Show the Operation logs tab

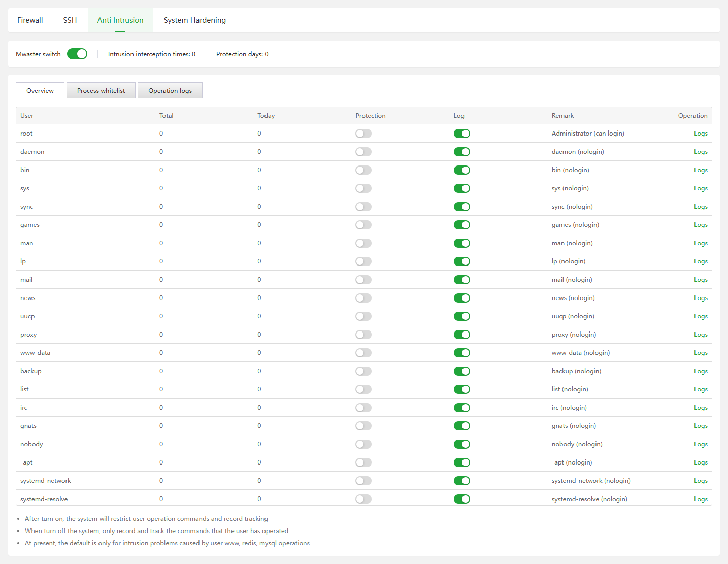[170, 91]
